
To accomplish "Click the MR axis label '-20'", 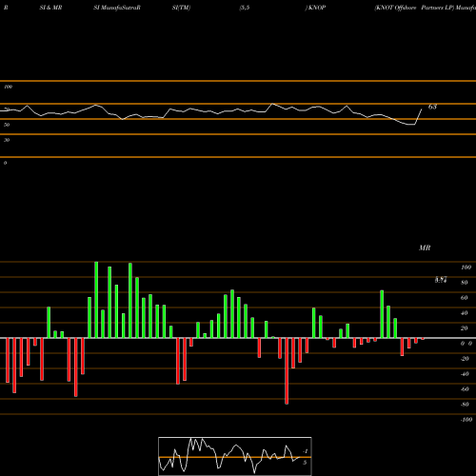I will pos(465,359).
